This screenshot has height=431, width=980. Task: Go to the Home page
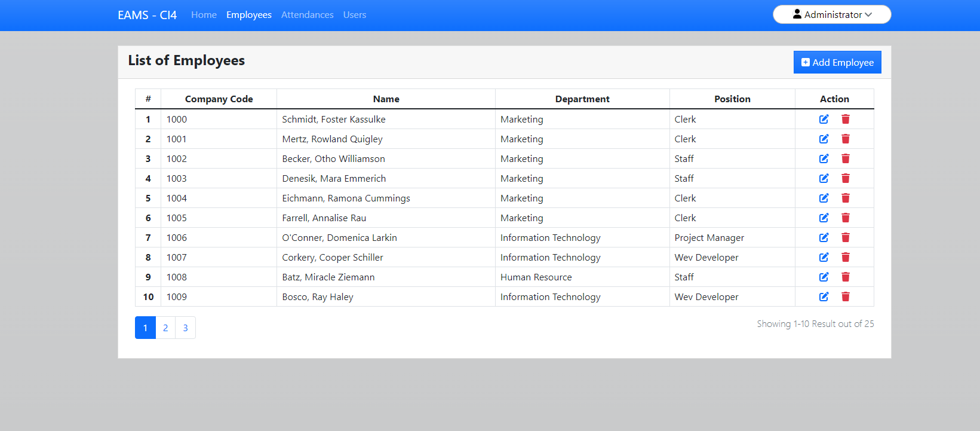coord(204,15)
